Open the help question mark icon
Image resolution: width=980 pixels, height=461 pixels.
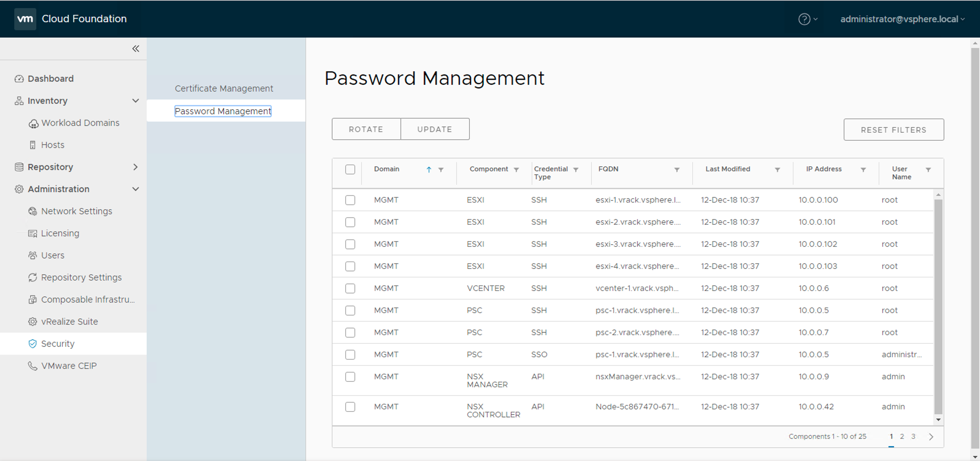click(x=804, y=19)
